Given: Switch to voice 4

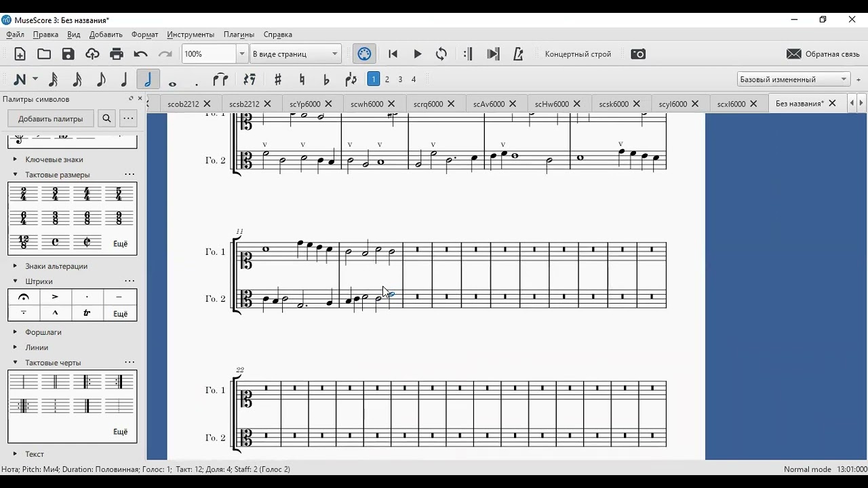Looking at the screenshot, I should click(x=414, y=79).
